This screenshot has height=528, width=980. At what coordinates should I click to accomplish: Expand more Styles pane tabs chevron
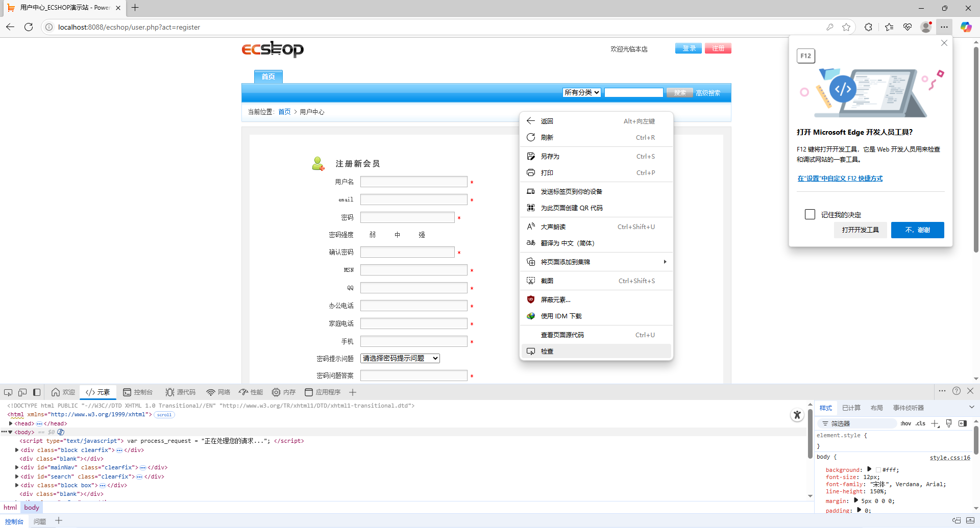[971, 407]
